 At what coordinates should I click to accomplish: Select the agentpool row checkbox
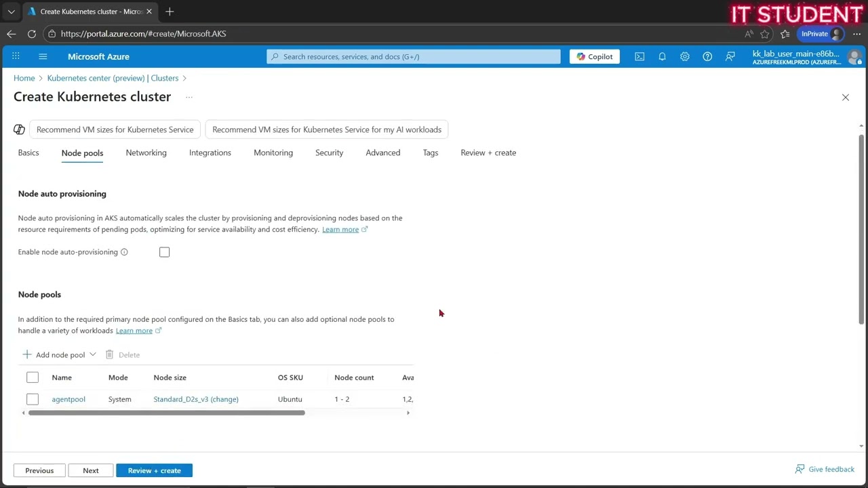33,399
